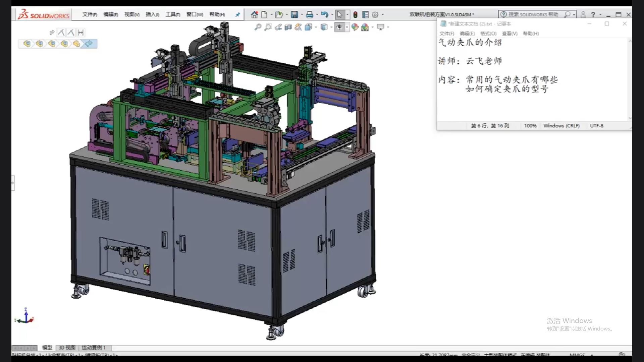The height and width of the screenshot is (362, 644).
Task: Click the Section View icon
Action: [x=288, y=27]
